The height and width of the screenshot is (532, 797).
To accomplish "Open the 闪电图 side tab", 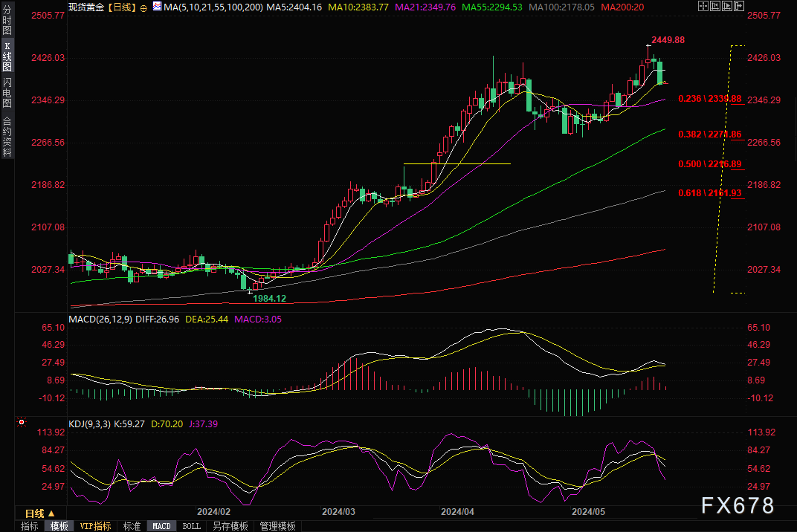I will 7,93.
